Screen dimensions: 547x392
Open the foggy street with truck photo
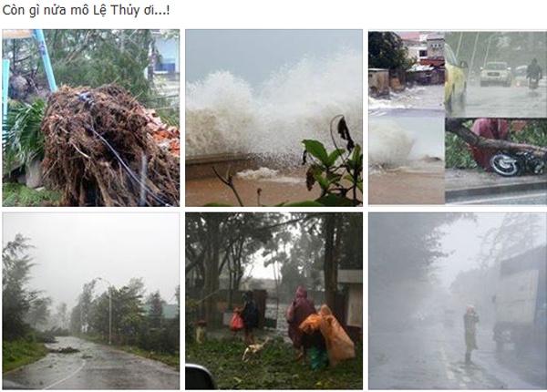pyautogui.click(x=458, y=301)
